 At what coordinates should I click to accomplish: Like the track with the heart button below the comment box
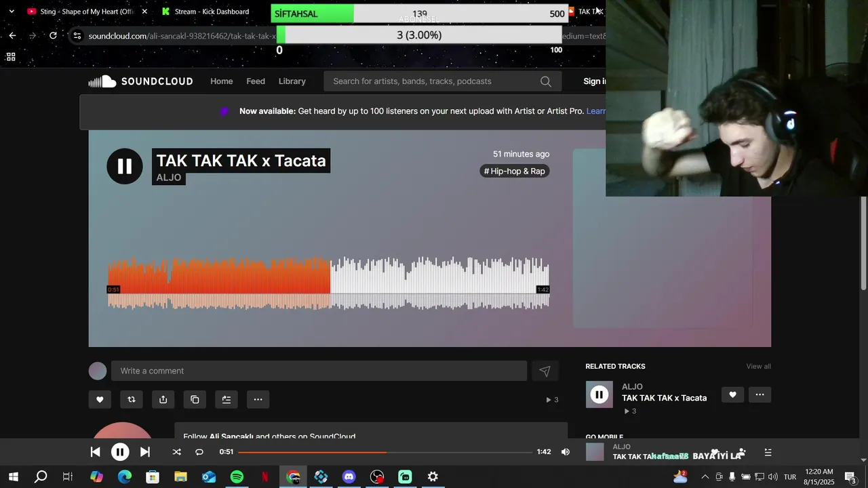[x=100, y=399]
